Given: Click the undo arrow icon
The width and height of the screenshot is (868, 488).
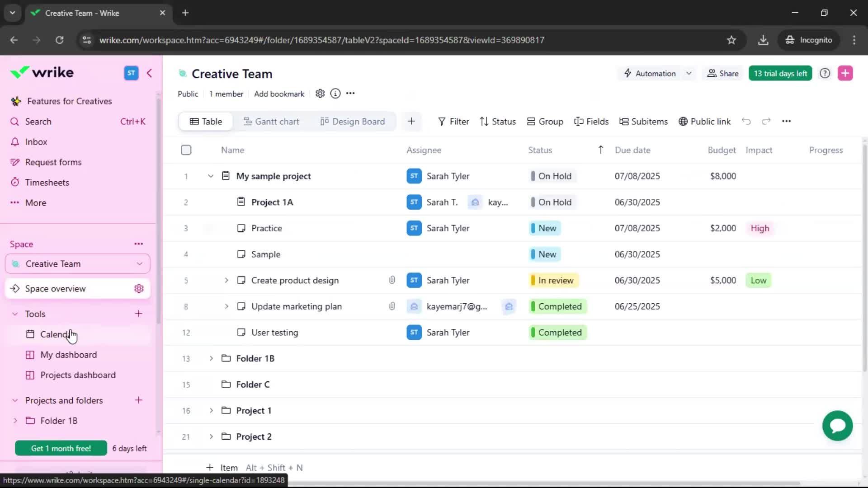Looking at the screenshot, I should (x=746, y=121).
